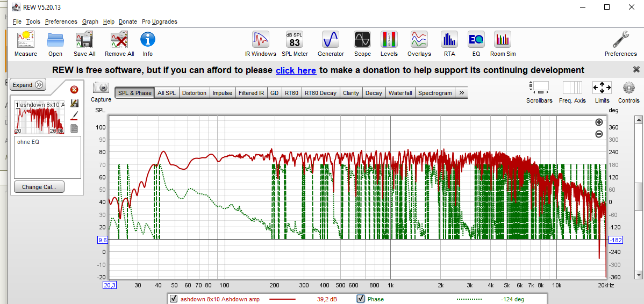
Task: Click the 'ohne EQ' notes field
Action: [47, 157]
